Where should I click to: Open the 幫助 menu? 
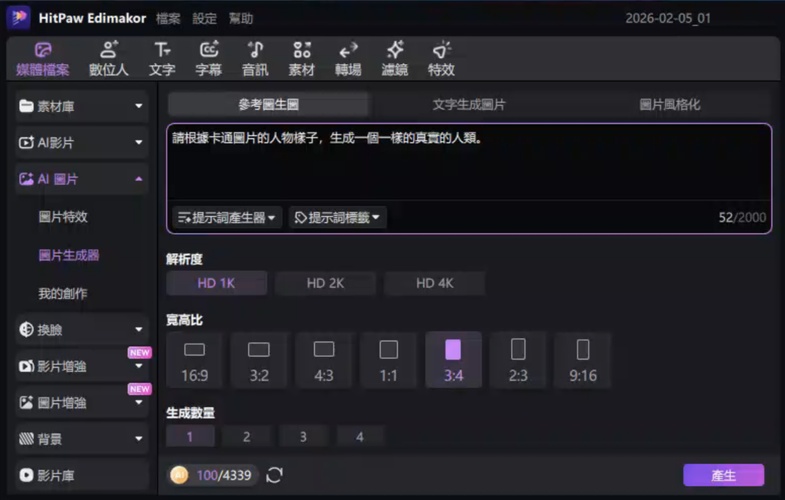(241, 19)
